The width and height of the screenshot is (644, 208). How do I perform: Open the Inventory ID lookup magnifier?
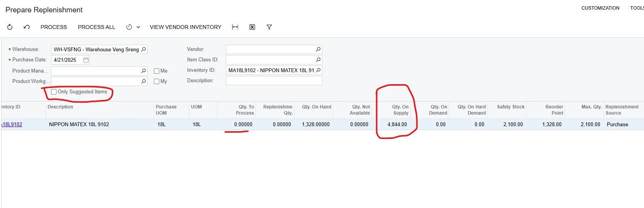click(318, 70)
